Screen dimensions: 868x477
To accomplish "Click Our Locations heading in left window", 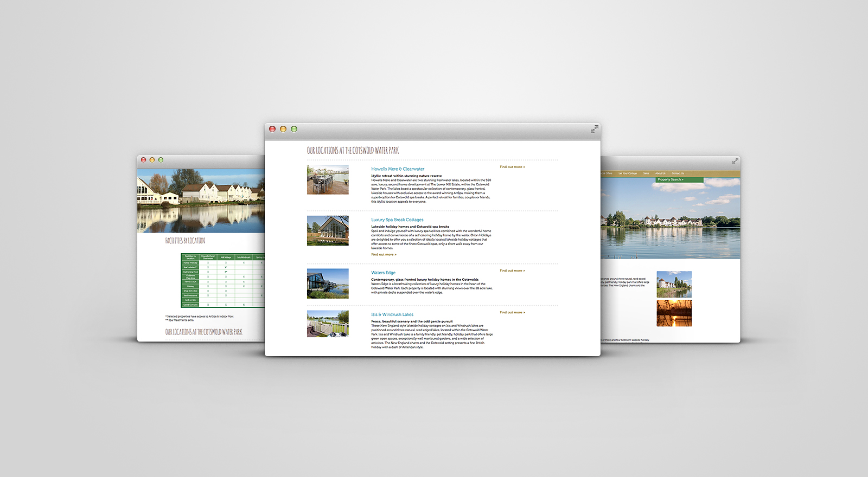I will tap(203, 332).
